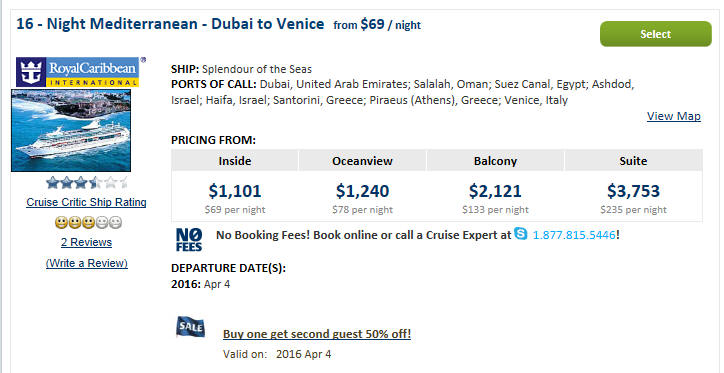Choose the Inside cabin $1,101 price
724x373 pixels.
tap(235, 191)
